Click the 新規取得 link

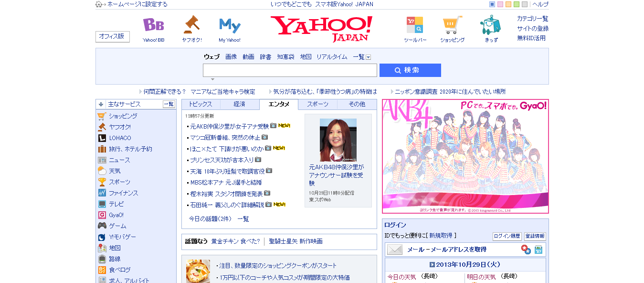coord(440,235)
